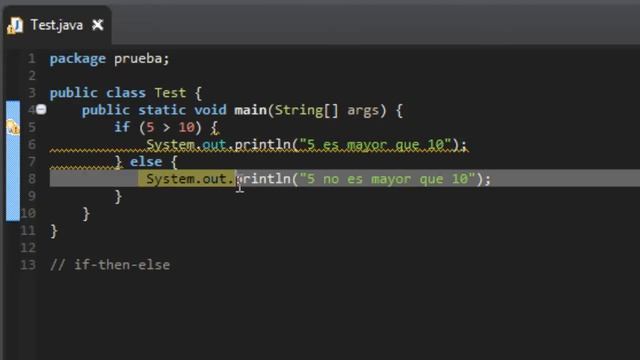Image resolution: width=640 pixels, height=360 pixels.
Task: Click the warning quick-fix icon on line 5
Action: pyautogui.click(x=13, y=127)
